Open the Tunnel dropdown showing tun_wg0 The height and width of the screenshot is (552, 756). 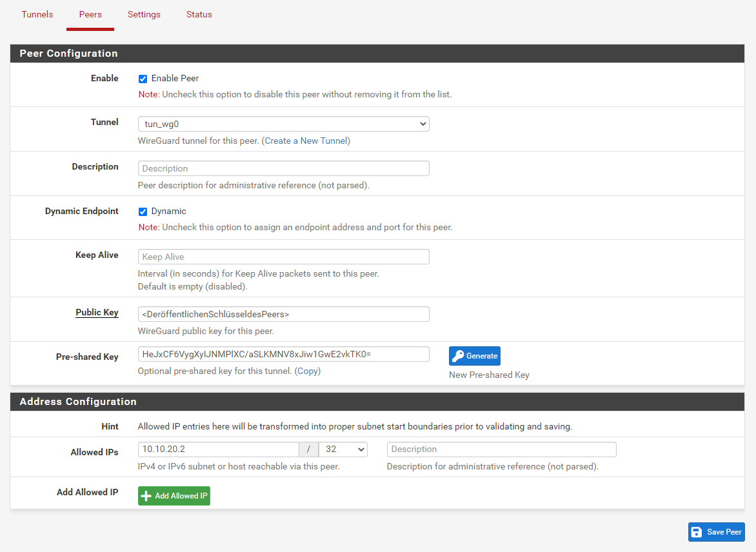coord(283,124)
